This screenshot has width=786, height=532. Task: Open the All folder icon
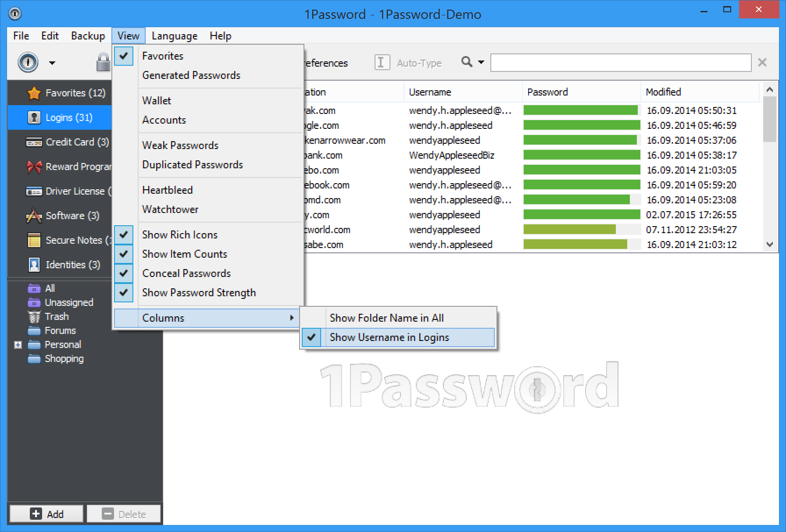(34, 288)
